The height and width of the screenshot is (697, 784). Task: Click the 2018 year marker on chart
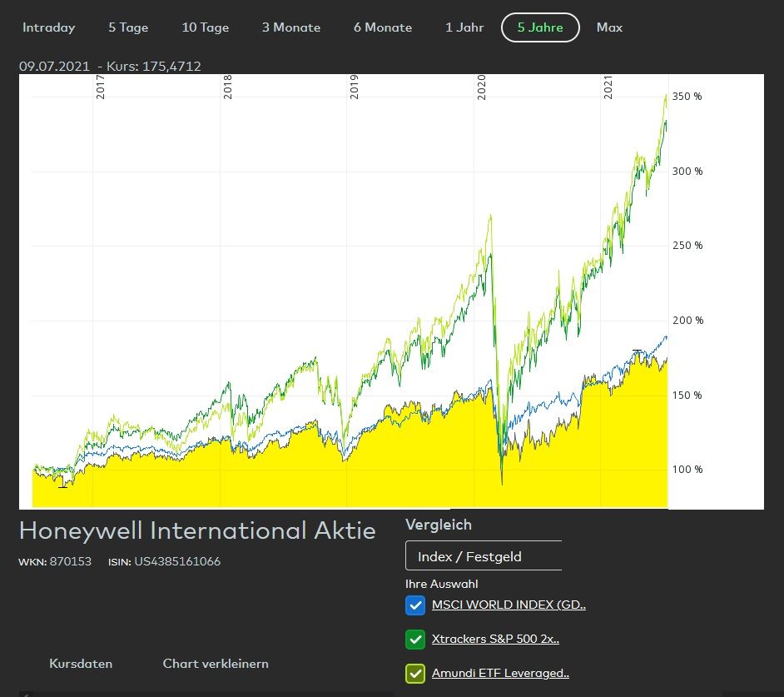[x=228, y=88]
